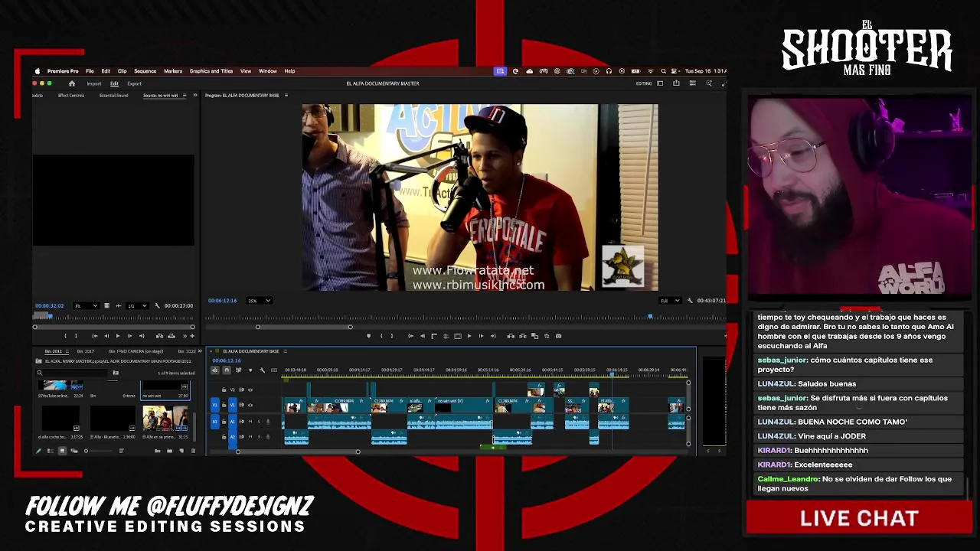Click the timeline playhead on the ruler
980x551 pixels.
pyautogui.click(x=612, y=373)
